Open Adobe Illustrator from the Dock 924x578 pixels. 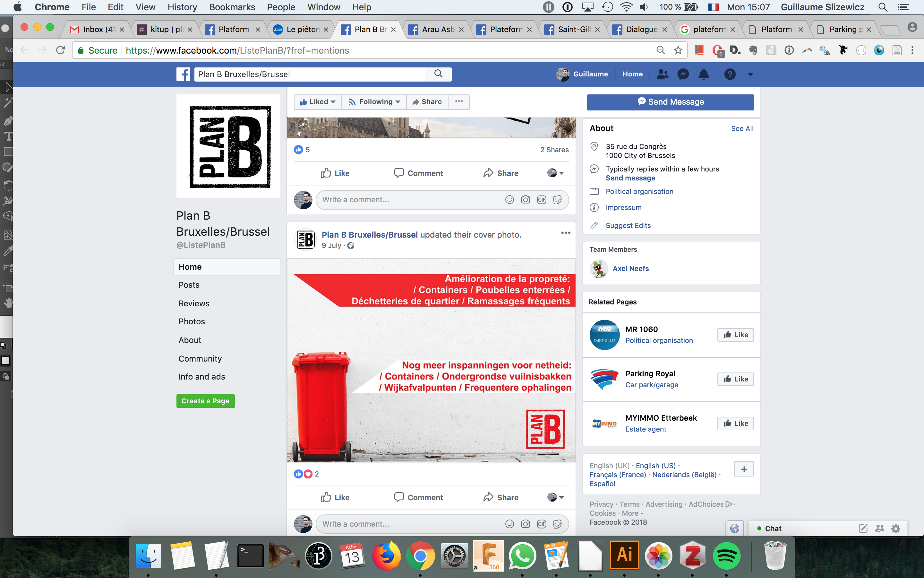[624, 556]
